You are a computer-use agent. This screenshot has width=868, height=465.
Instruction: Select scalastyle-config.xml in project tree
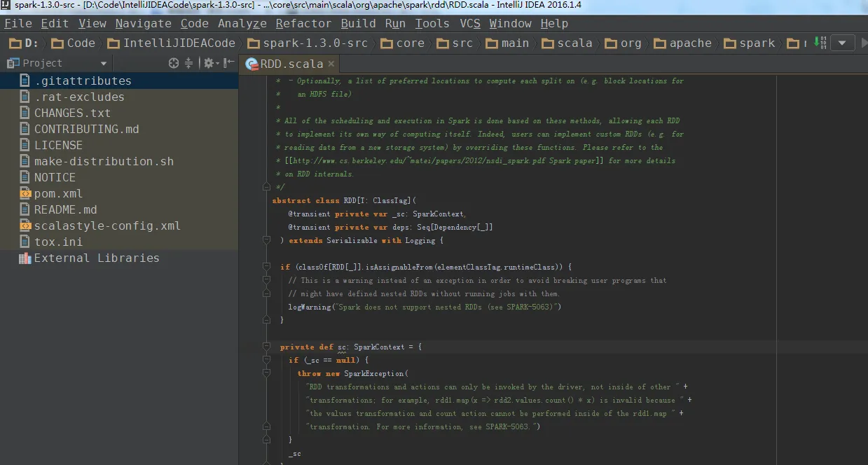pyautogui.click(x=107, y=226)
